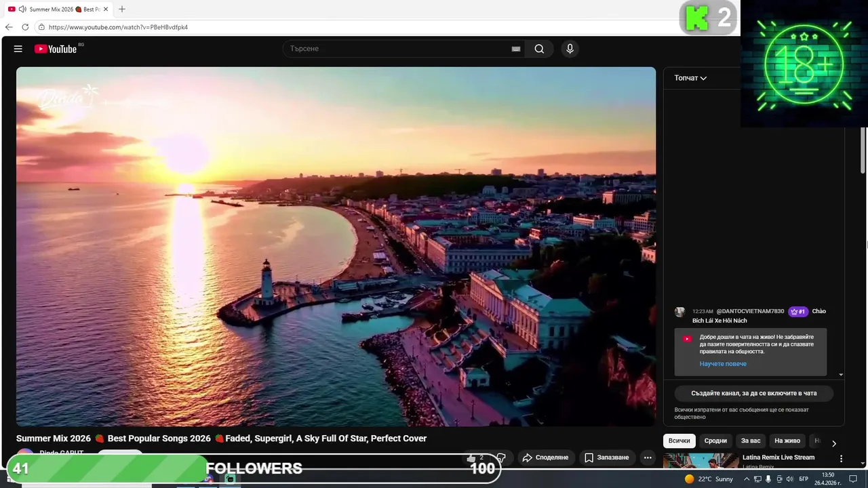868x488 pixels.
Task: Show more filter chips with right chevron
Action: click(x=833, y=443)
